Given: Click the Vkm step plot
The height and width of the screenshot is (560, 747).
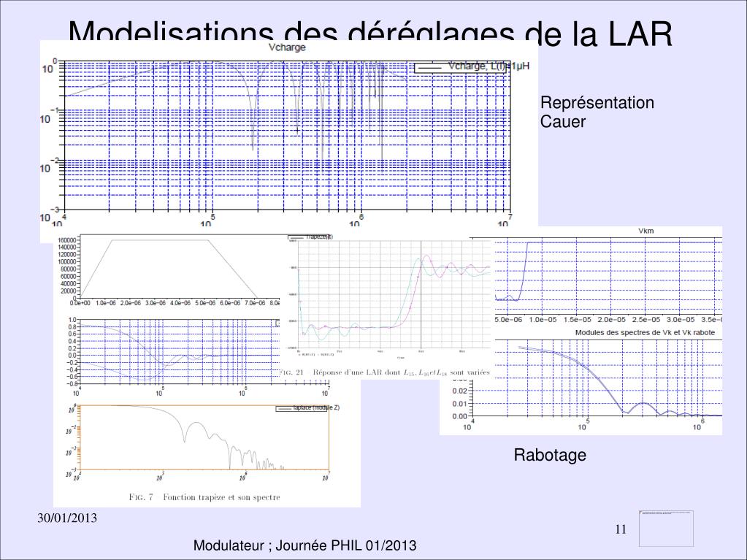Looking at the screenshot, I should 608,275.
